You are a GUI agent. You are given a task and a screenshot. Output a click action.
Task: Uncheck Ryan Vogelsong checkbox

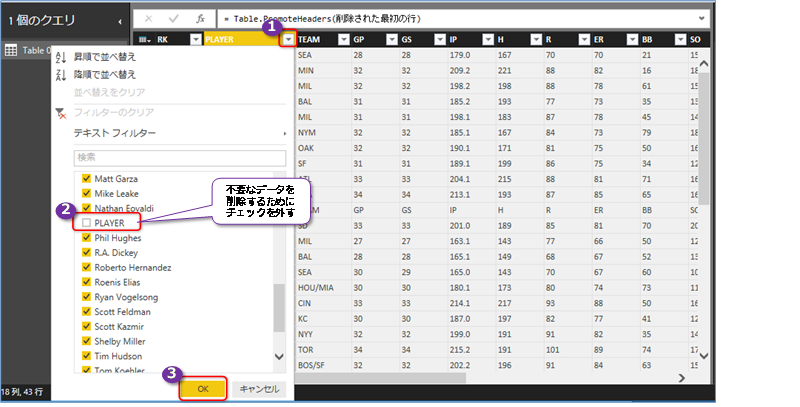click(x=86, y=297)
